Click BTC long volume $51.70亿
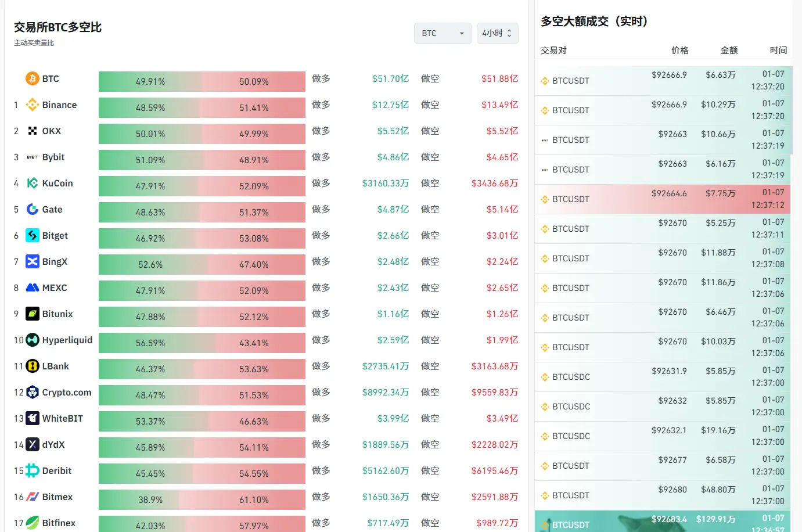The width and height of the screenshot is (802, 532). tap(390, 78)
